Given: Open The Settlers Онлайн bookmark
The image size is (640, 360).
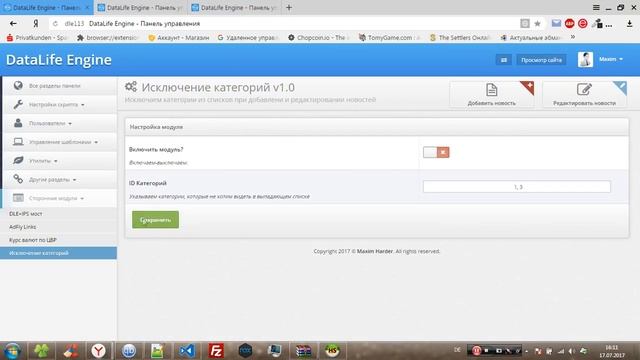Looking at the screenshot, I should [x=460, y=38].
